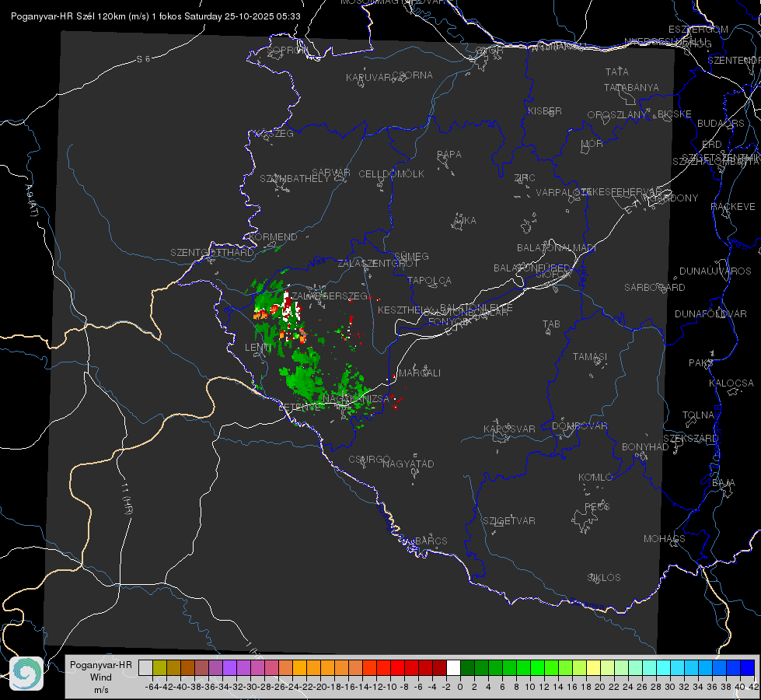Click the BAJA city label
Image resolution: width=761 pixels, height=700 pixels.
click(x=724, y=483)
